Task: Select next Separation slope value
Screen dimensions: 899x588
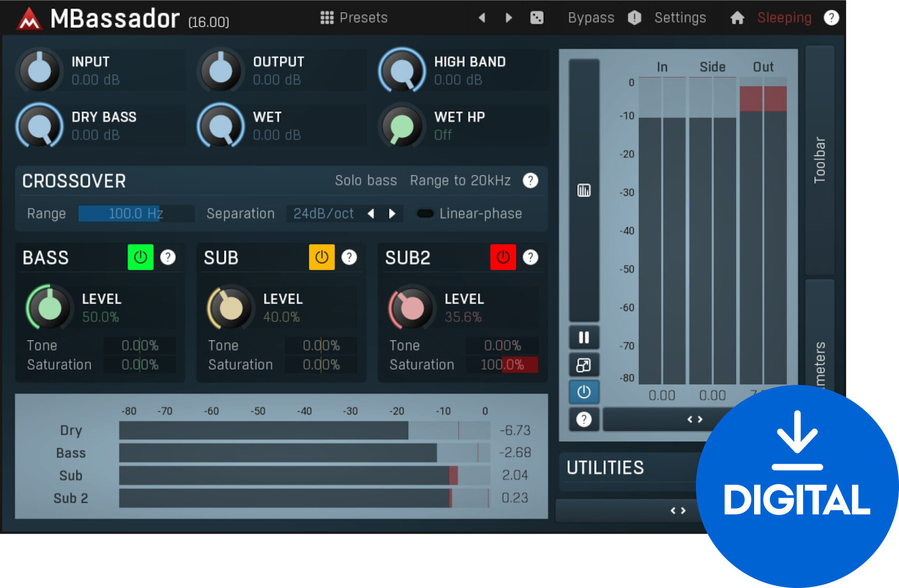Action: pos(392,214)
